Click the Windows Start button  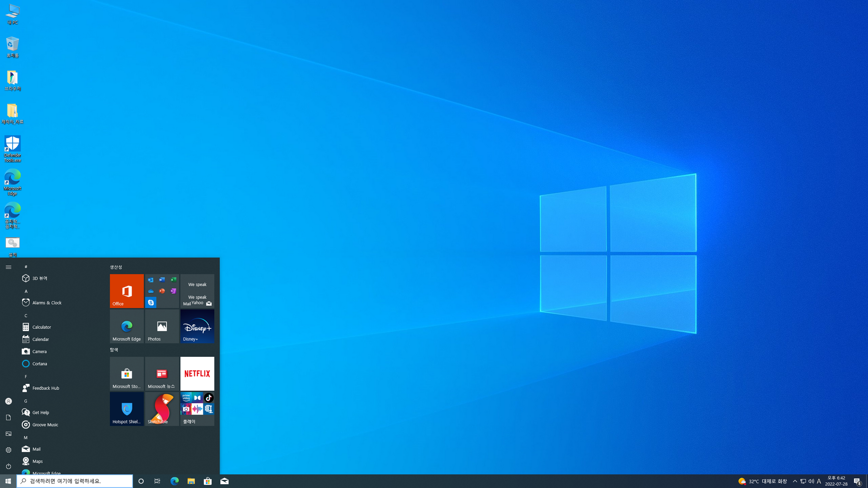tap(8, 481)
